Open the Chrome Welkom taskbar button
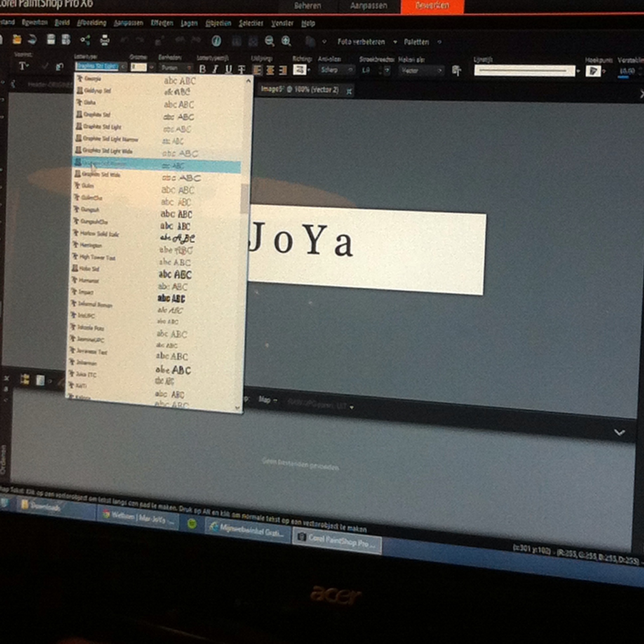Image resolution: width=644 pixels, height=644 pixels. (138, 517)
